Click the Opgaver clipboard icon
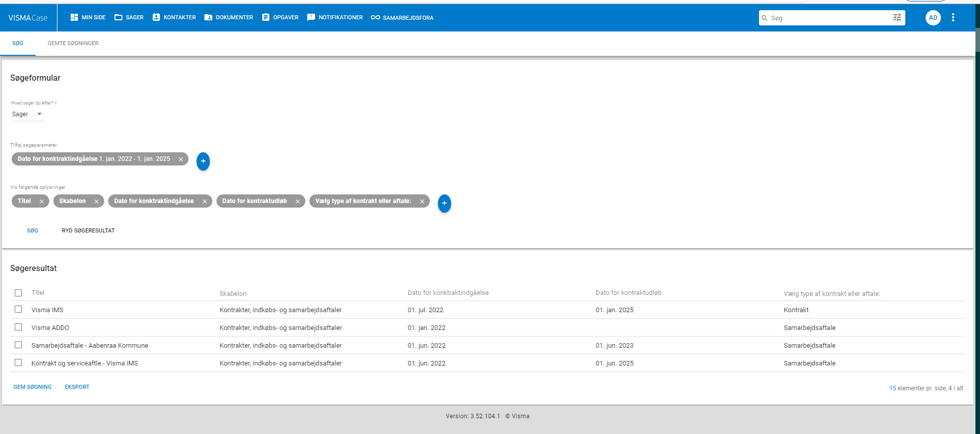Screen dimensions: 980x434 266,17
